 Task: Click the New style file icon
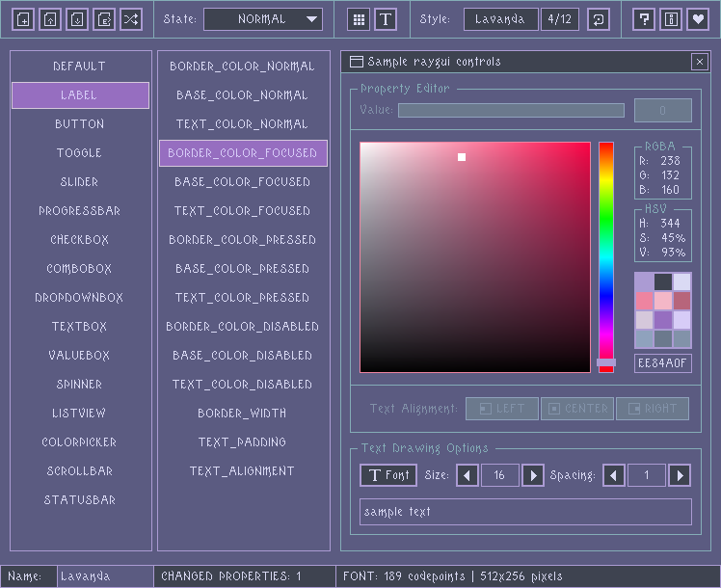pos(24,19)
